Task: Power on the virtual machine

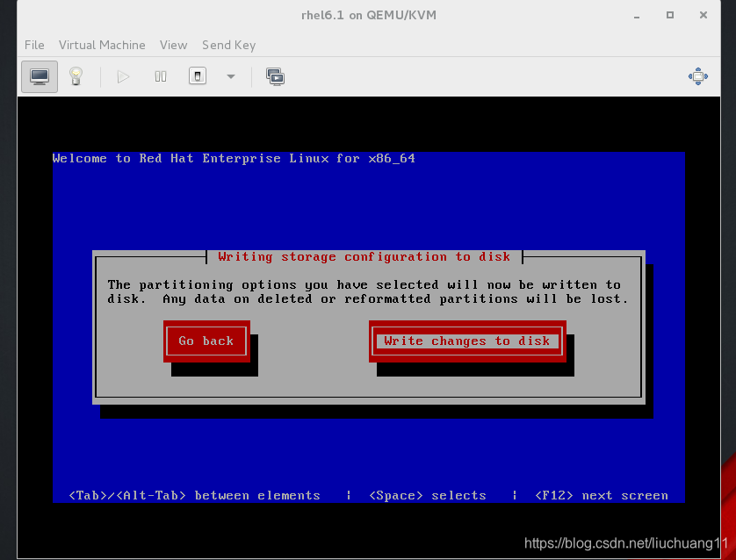Action: click(123, 76)
